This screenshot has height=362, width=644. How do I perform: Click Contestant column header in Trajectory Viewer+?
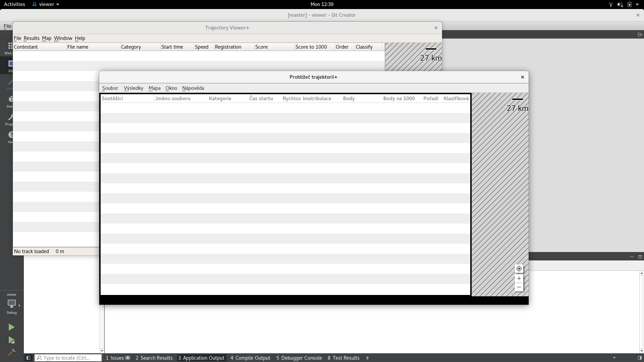pyautogui.click(x=40, y=47)
